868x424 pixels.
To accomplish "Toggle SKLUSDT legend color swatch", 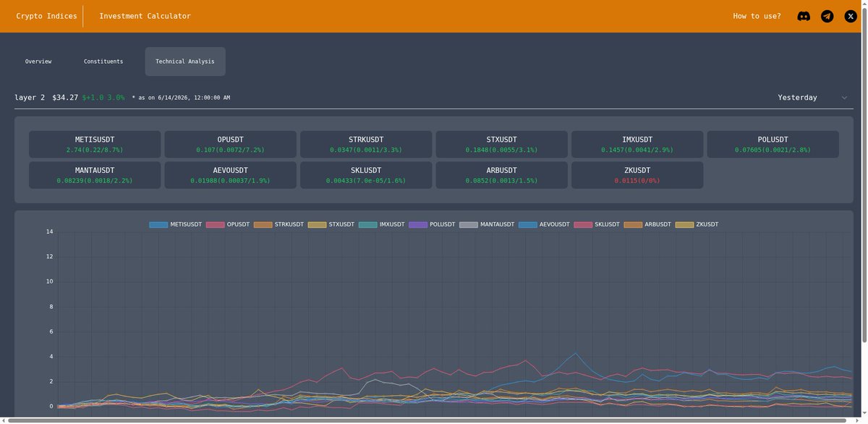I will click(583, 225).
